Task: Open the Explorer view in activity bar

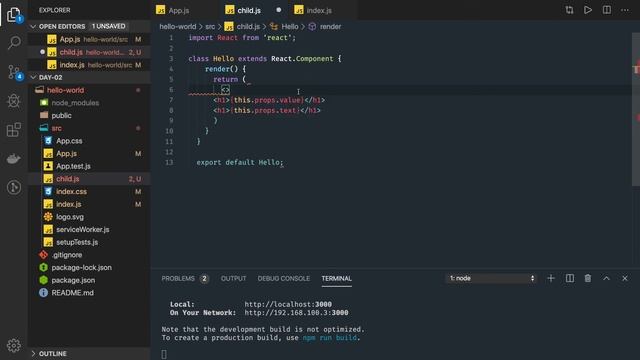Action: click(13, 15)
